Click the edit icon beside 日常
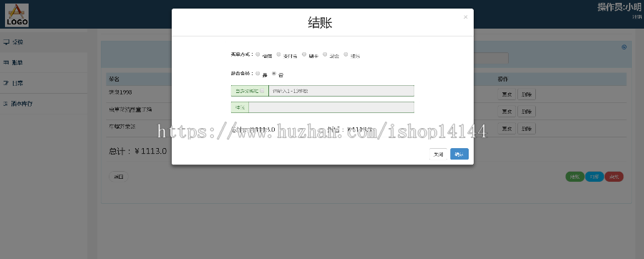This screenshot has width=644, height=259. [6, 83]
